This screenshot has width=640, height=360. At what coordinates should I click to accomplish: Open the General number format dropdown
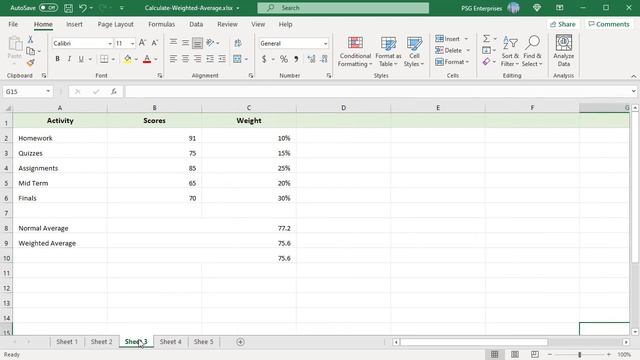[325, 43]
